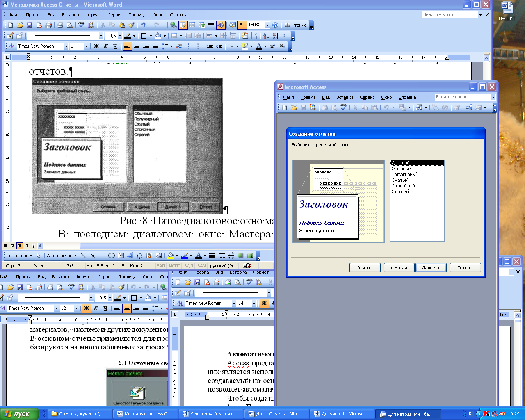Toggle the paragraph marks ¶ button in Word toolbar
Image resolution: width=525 pixels, height=420 pixels.
coord(242,25)
